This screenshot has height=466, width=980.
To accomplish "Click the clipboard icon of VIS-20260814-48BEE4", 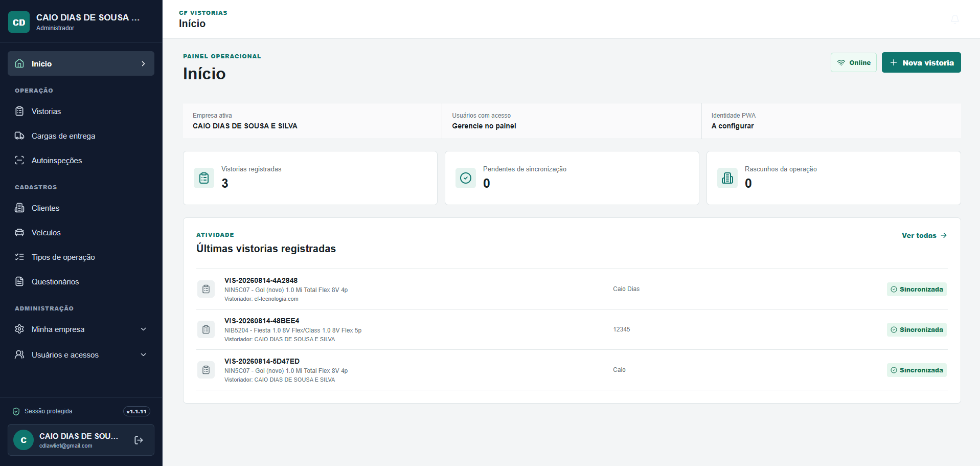I will [206, 329].
